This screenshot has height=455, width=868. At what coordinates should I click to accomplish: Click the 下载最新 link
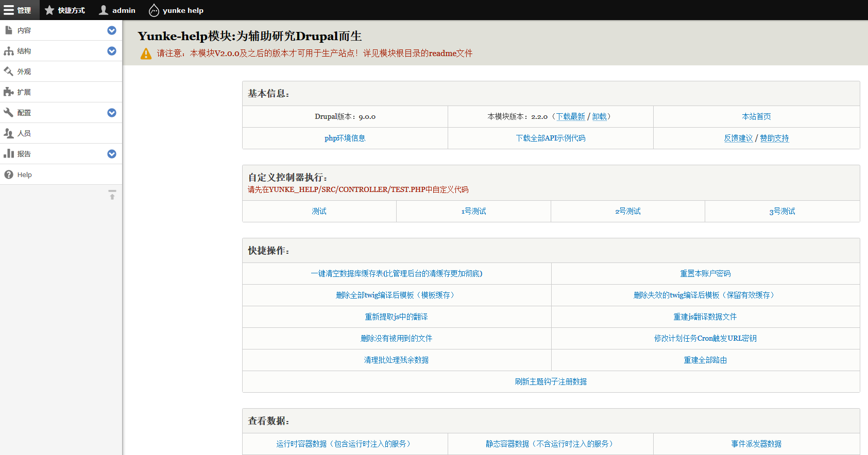[571, 117]
